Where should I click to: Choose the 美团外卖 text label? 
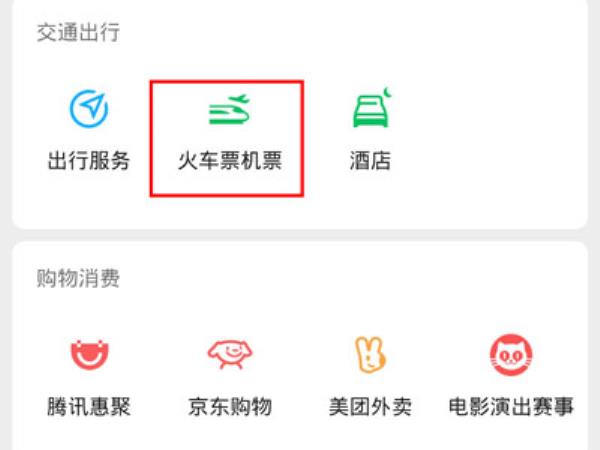tap(370, 406)
